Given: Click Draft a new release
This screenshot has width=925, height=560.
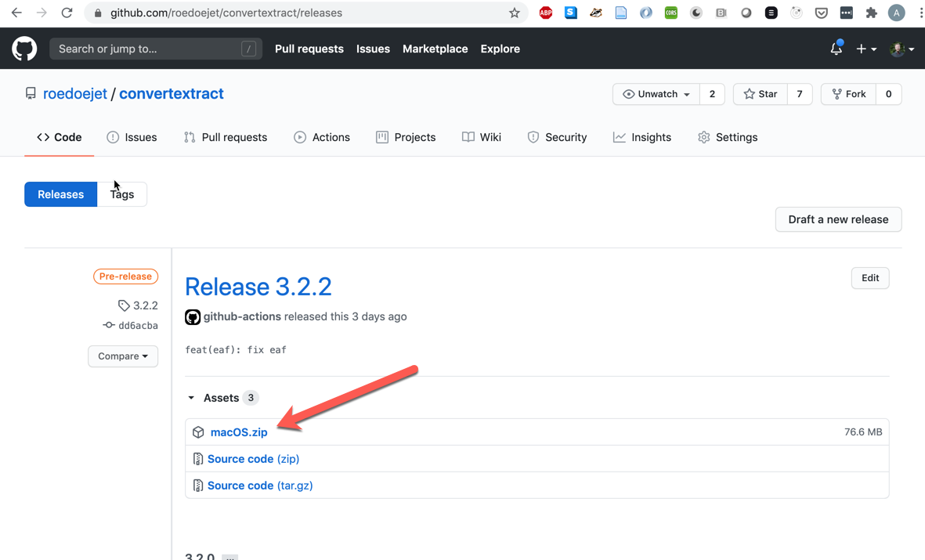Looking at the screenshot, I should (838, 219).
